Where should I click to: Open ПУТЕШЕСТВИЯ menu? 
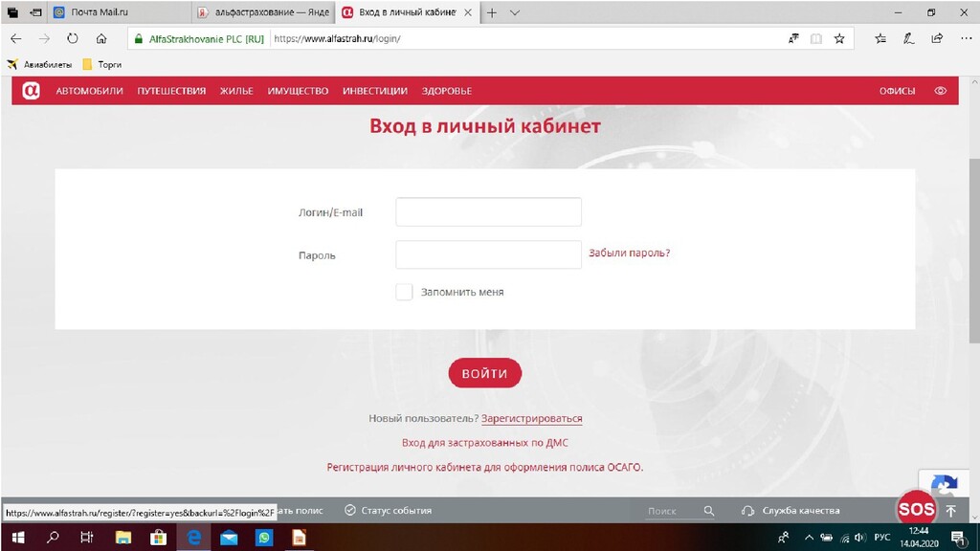click(x=171, y=91)
